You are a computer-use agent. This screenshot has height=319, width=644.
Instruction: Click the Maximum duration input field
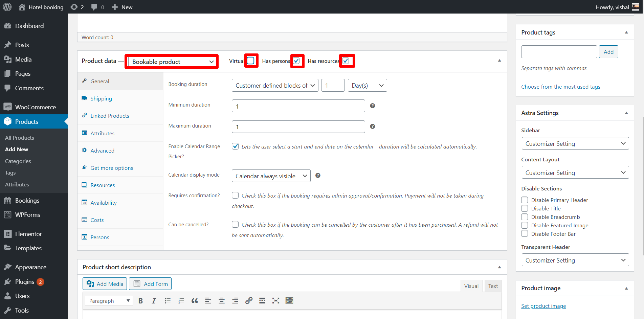298,127
